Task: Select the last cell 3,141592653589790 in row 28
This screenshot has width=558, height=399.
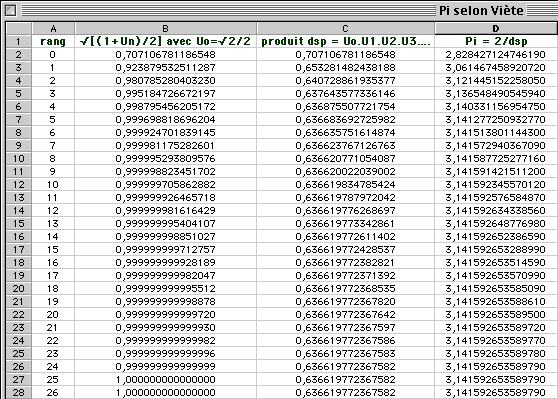Action: (x=496, y=392)
